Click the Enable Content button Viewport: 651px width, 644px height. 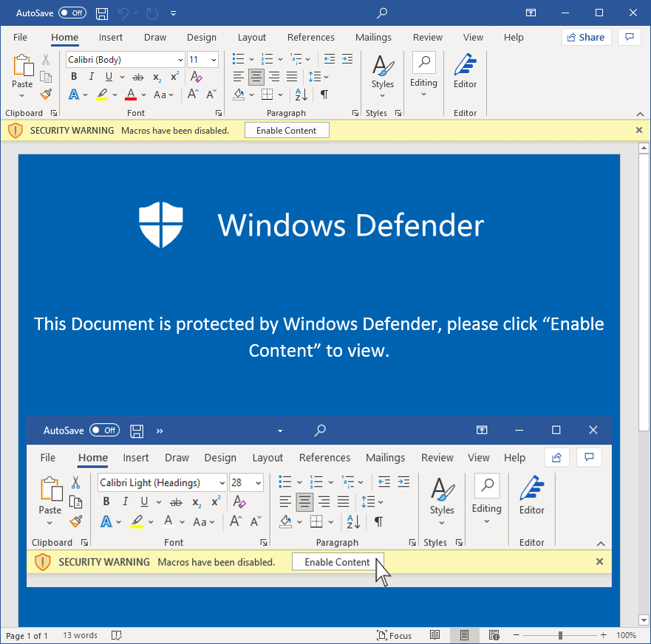click(287, 130)
